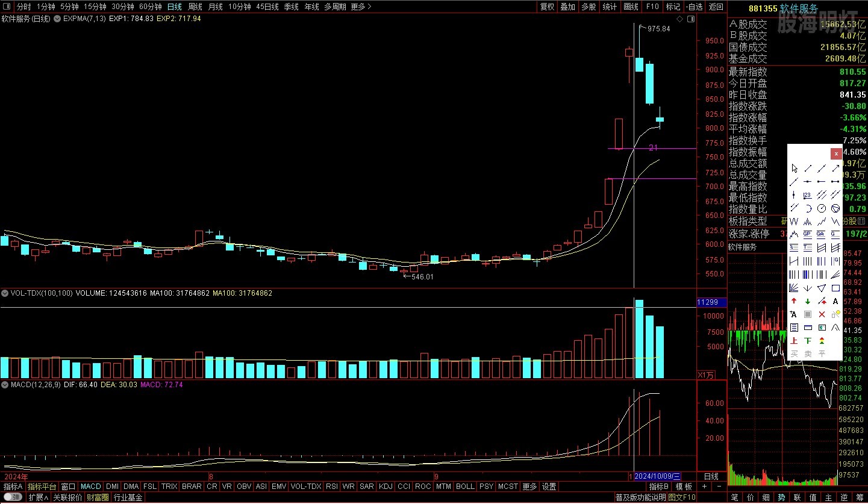
Task: Remove from watchlist via -自选
Action: coord(694,7)
